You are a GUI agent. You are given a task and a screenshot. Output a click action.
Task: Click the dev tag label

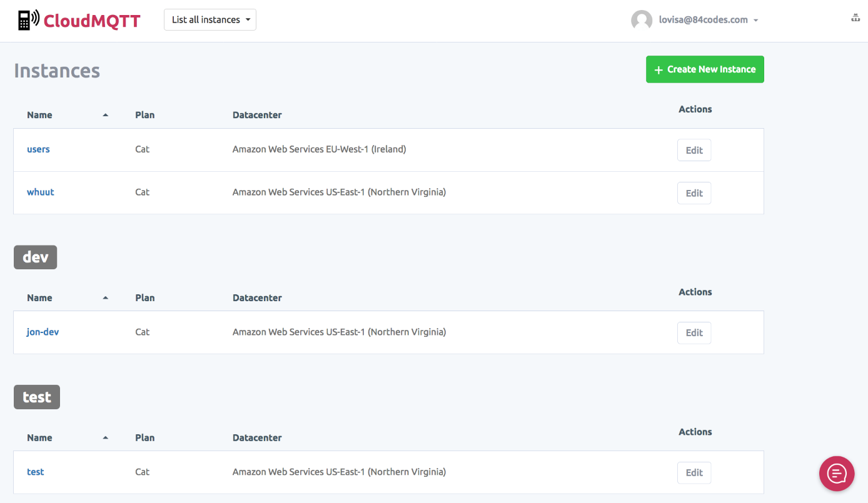36,257
